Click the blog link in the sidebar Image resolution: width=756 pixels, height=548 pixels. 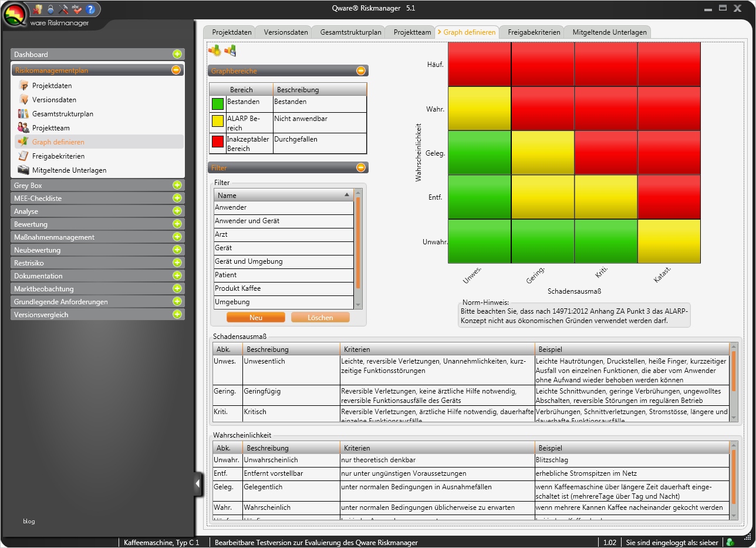(29, 521)
